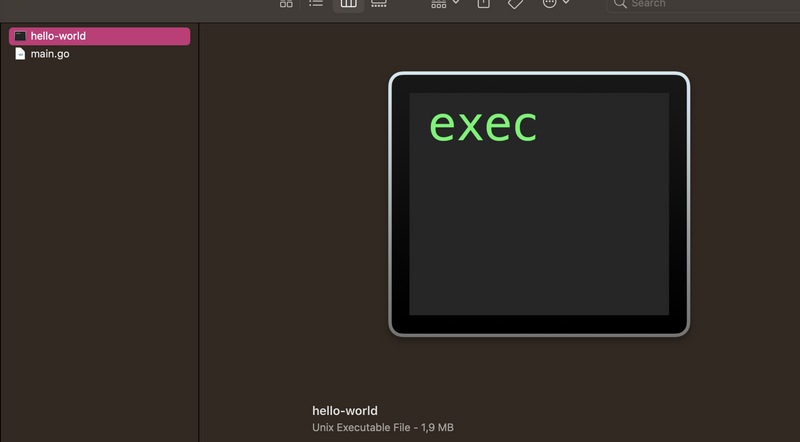
Task: Click the Unix Executable File info text
Action: 383,428
